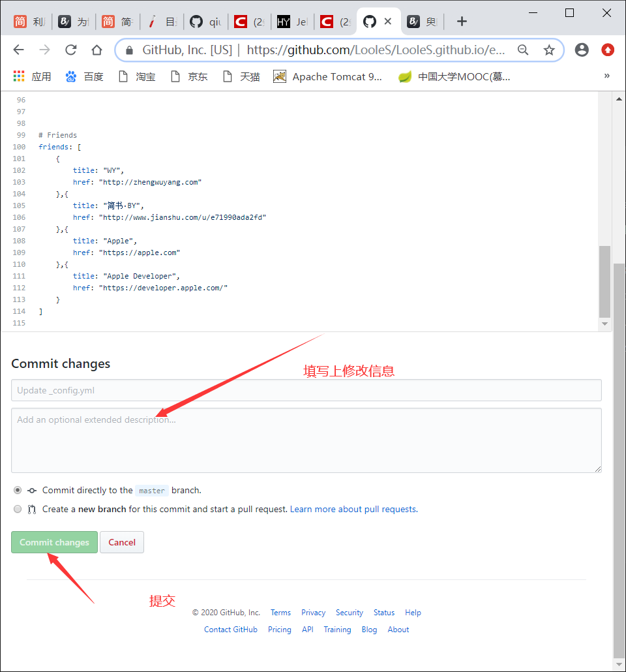Open the user profile avatar icon
Viewport: 626px width, 672px height.
[582, 50]
